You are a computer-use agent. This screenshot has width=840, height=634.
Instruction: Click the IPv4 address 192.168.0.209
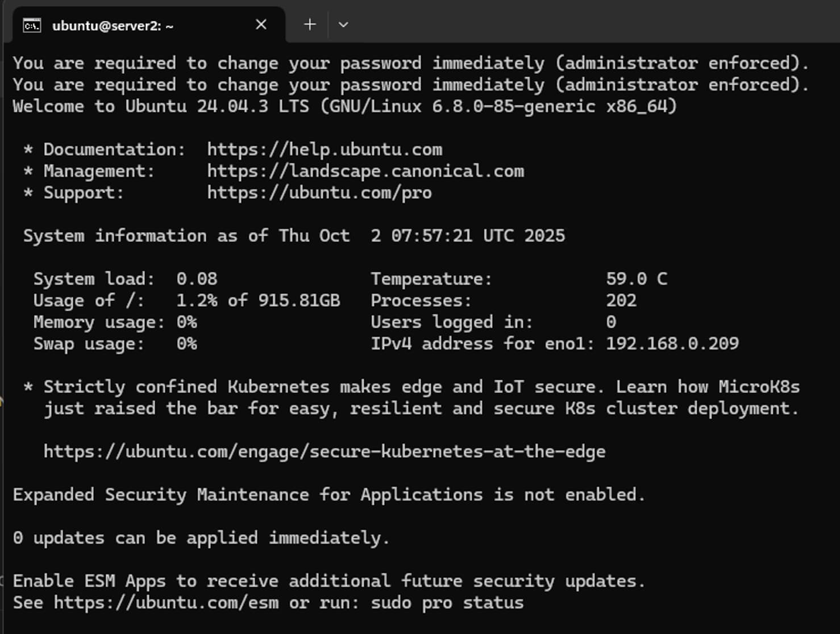point(672,344)
